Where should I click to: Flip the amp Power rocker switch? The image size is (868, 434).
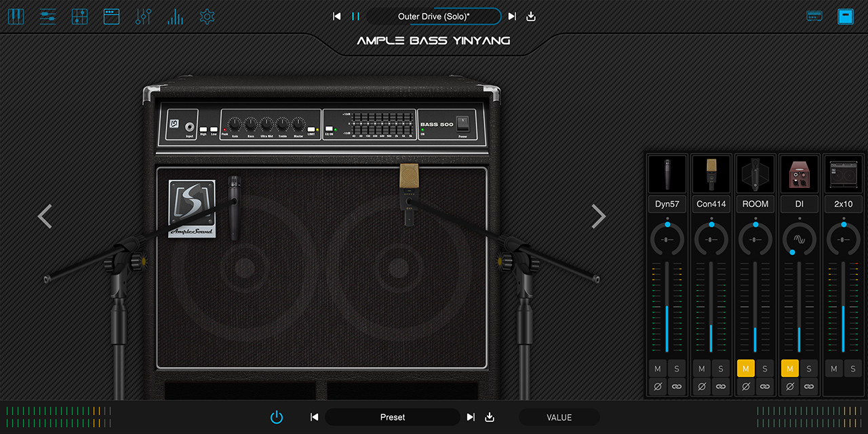pos(462,123)
